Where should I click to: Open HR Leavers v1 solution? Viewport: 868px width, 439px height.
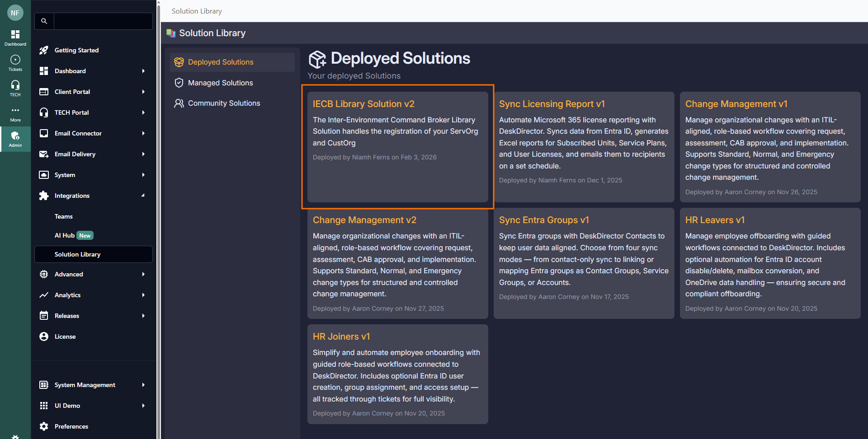click(x=770, y=263)
